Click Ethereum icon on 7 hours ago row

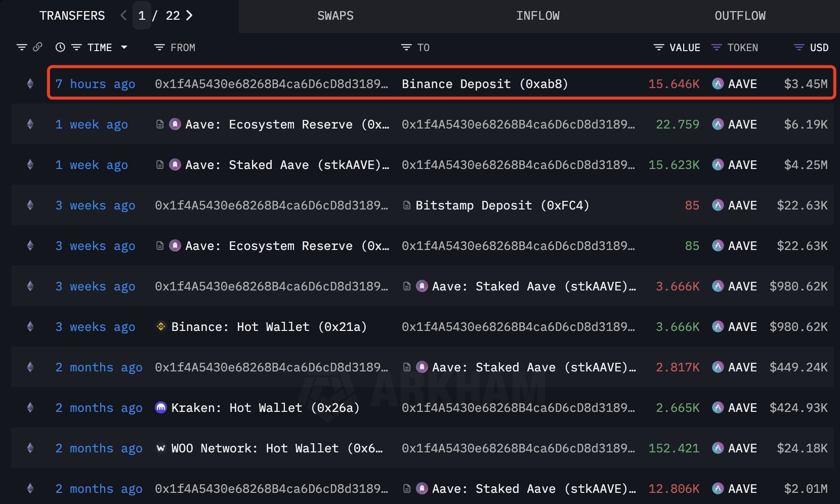pyautogui.click(x=30, y=84)
